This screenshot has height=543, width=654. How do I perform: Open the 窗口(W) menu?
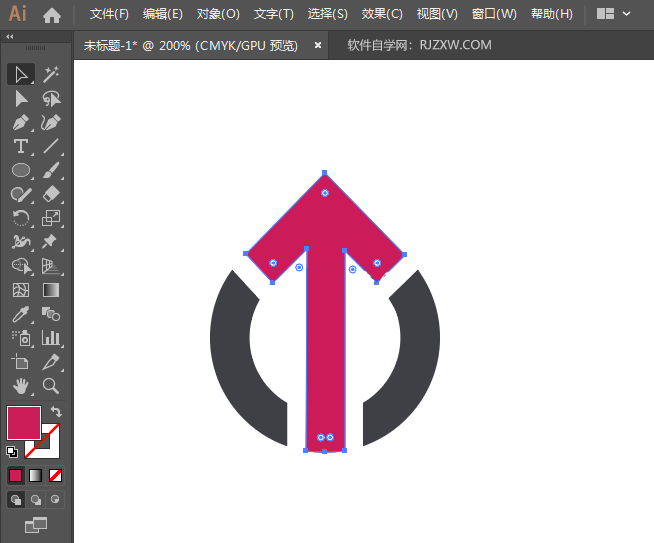coord(494,14)
